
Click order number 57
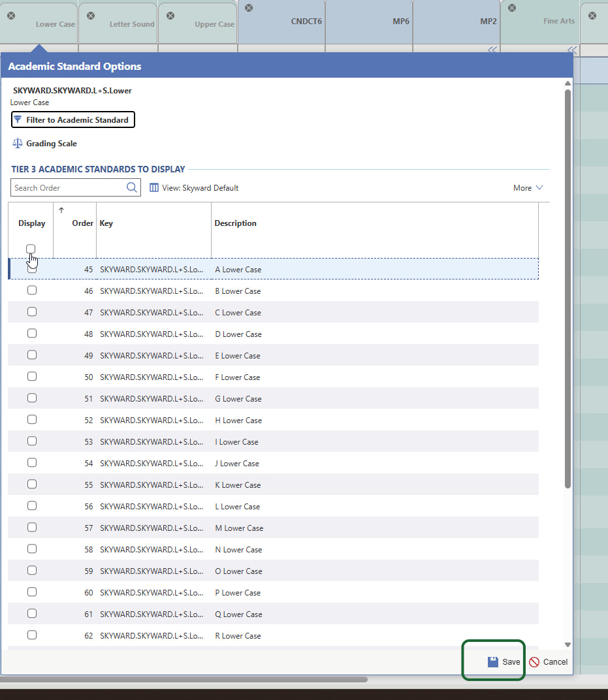pos(88,528)
